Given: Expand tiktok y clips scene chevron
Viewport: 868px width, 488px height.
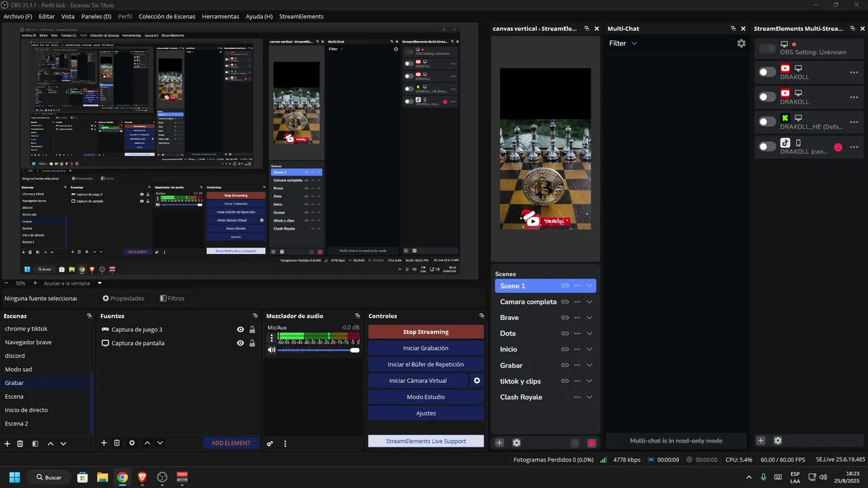Looking at the screenshot, I should (589, 381).
